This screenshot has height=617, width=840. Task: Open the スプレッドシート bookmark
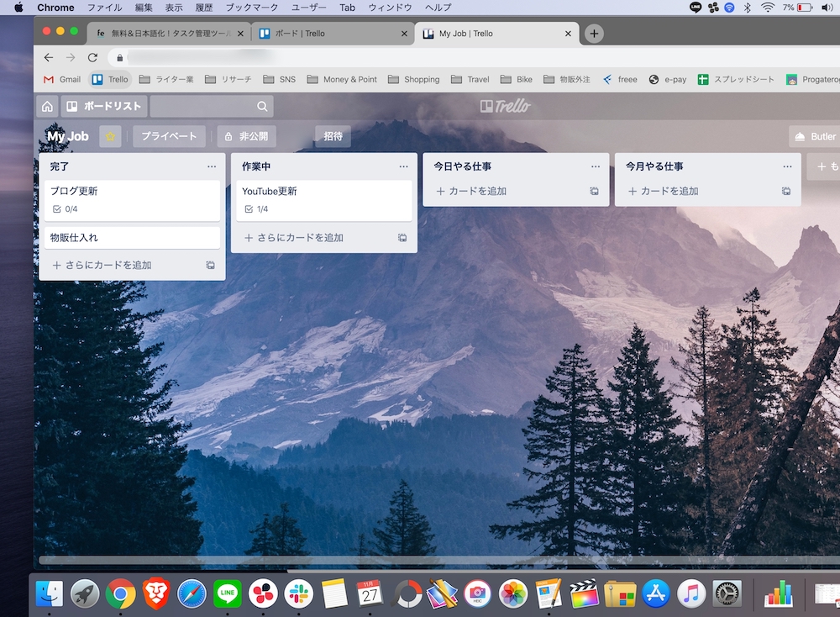click(x=736, y=79)
